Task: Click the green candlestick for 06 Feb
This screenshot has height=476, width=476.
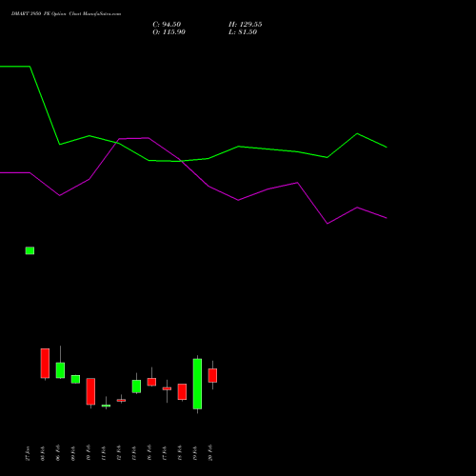Action: tap(60, 370)
